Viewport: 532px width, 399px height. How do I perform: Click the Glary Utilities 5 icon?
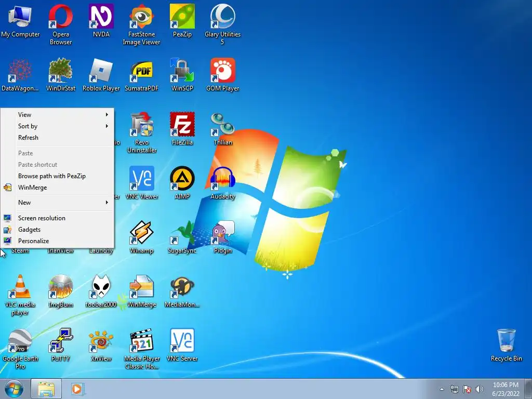click(x=222, y=24)
